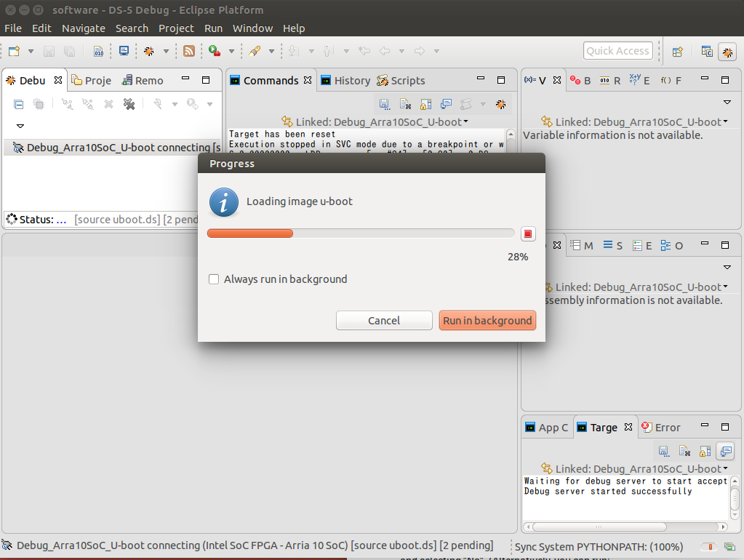744x560 pixels.
Task: Open the Navigate menu
Action: (x=83, y=28)
